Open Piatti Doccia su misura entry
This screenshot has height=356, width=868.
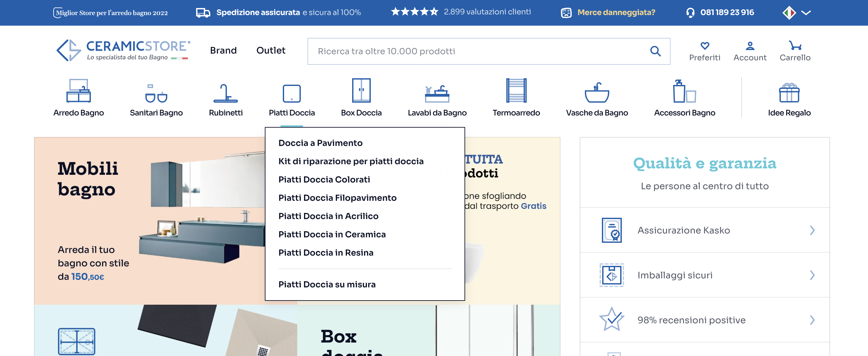click(x=326, y=284)
